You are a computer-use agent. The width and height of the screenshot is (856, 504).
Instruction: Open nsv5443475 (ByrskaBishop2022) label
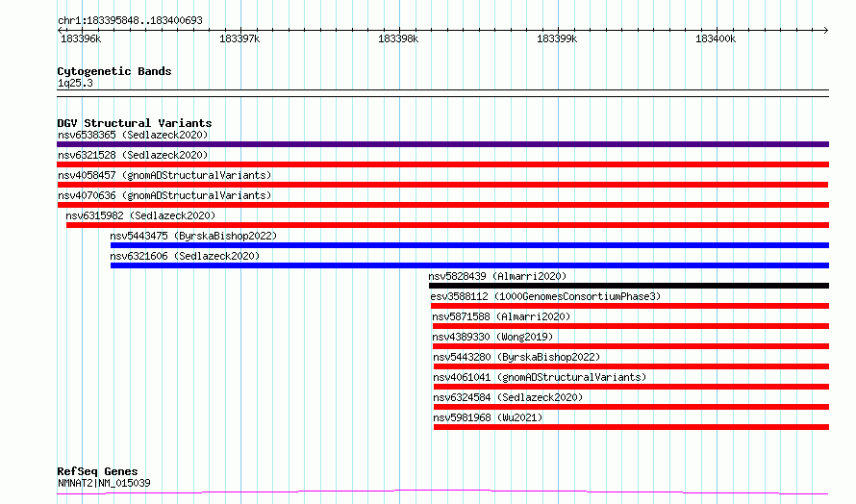193,236
